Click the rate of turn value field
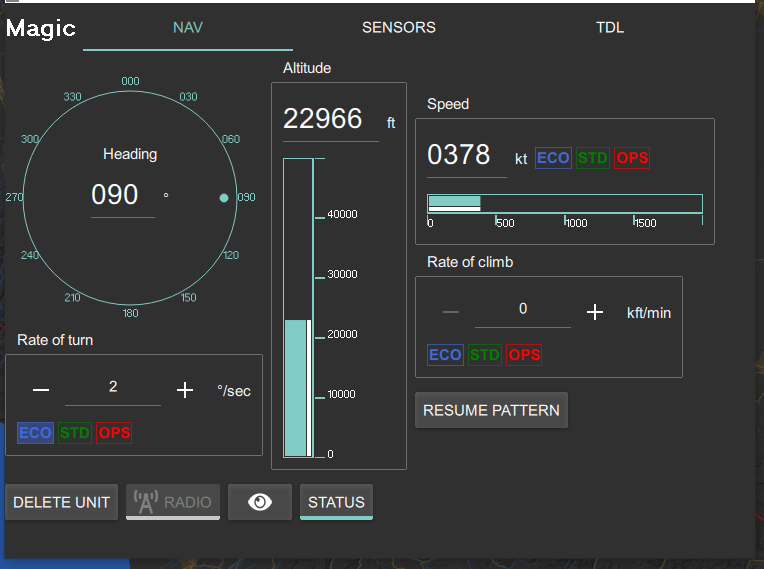This screenshot has height=569, width=764. click(x=113, y=388)
